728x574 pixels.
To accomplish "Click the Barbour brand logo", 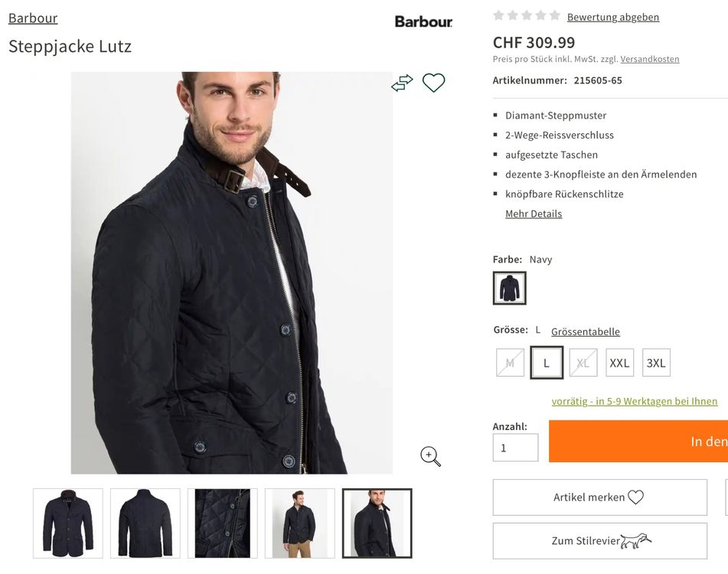I will (x=423, y=21).
